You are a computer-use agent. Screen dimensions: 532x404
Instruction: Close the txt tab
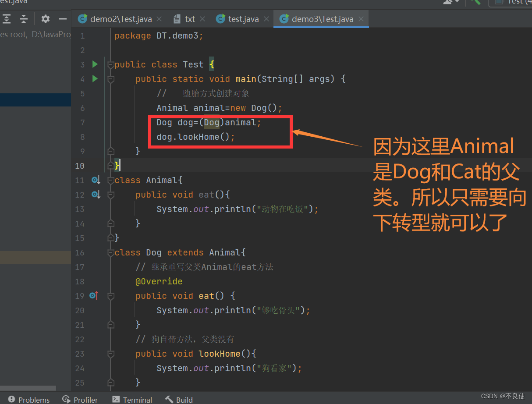202,19
